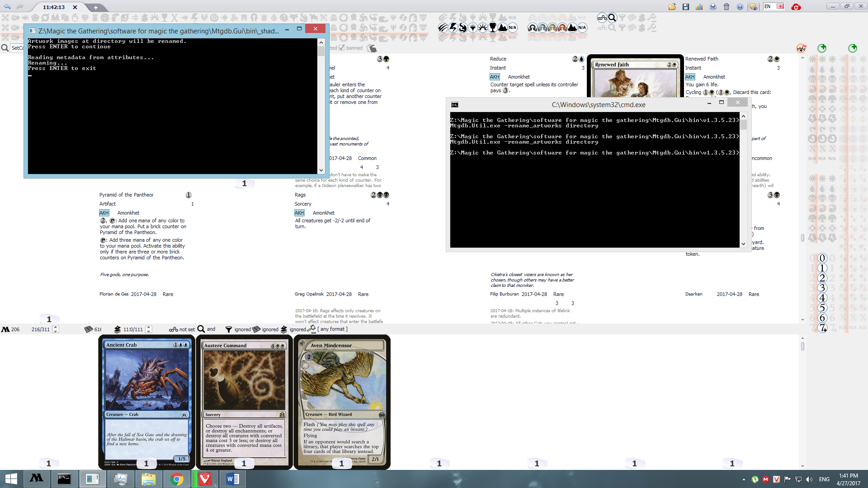868x488 pixels.
Task: Open the statistics bar chart icon
Action: point(699,7)
